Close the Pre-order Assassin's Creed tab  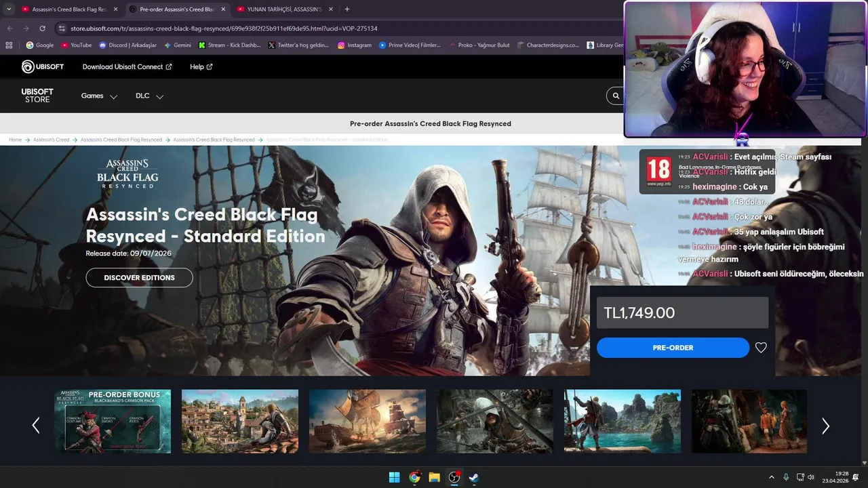pos(223,9)
